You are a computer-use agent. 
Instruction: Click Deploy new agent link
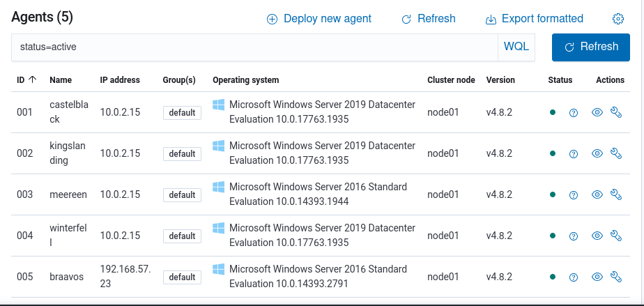coord(319,19)
